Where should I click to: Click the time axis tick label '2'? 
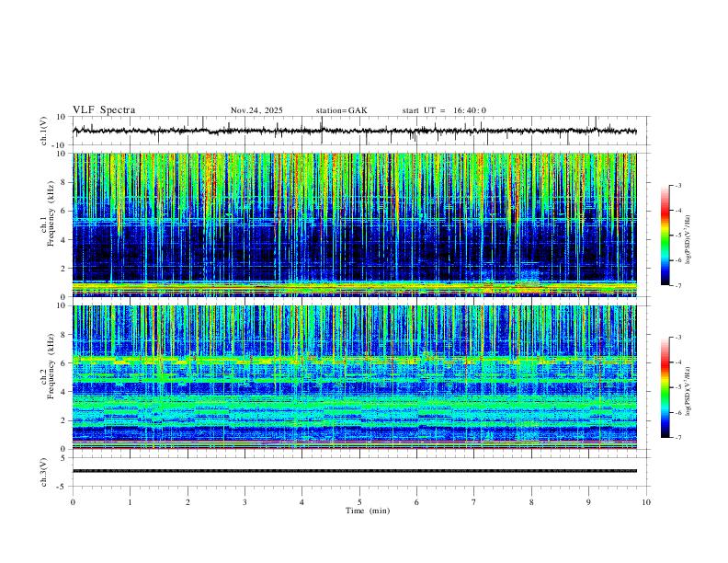(x=188, y=502)
